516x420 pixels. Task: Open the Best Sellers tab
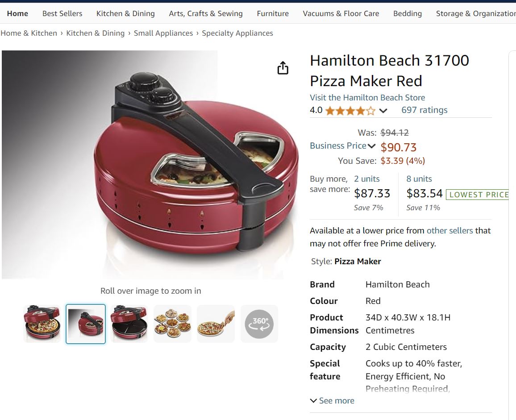[x=62, y=13]
